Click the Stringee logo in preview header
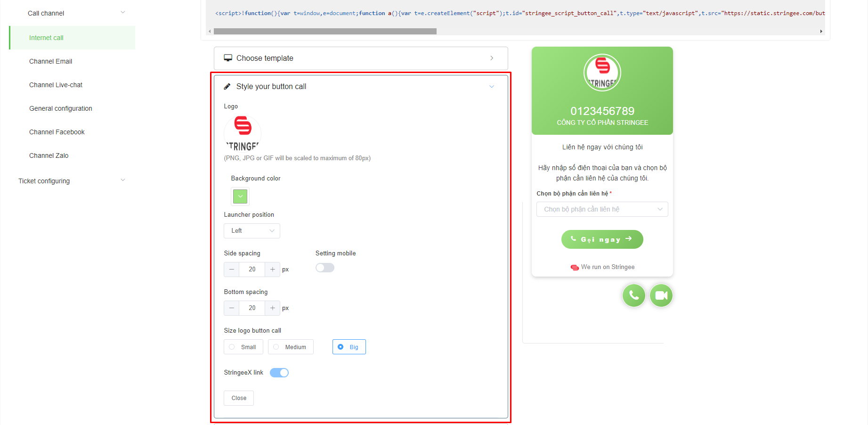The width and height of the screenshot is (868, 425). pos(602,73)
